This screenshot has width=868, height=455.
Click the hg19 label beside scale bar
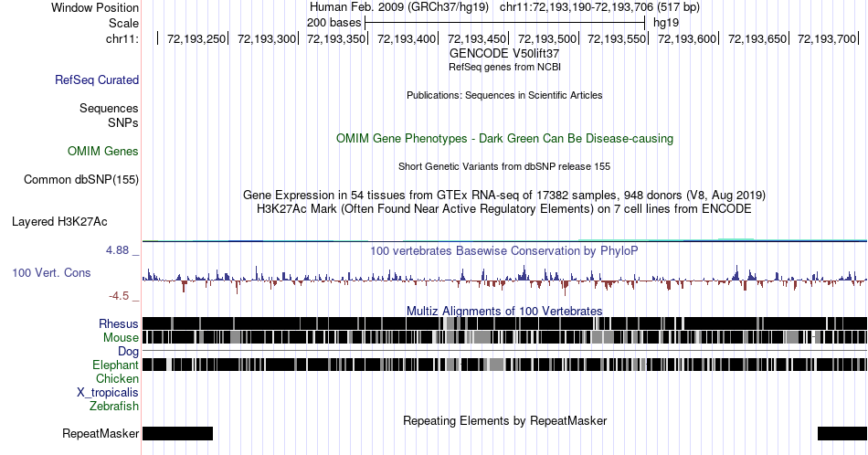click(666, 23)
